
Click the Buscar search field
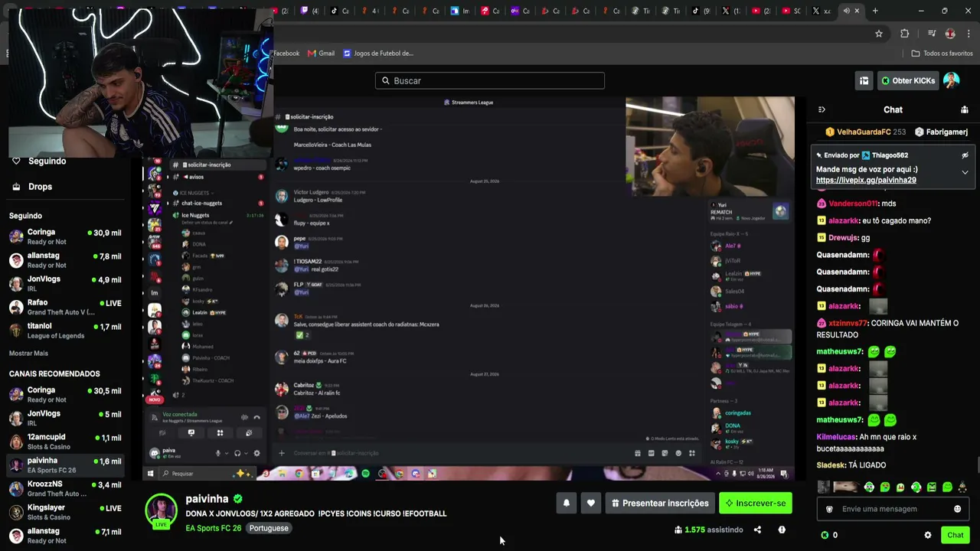[x=490, y=80]
